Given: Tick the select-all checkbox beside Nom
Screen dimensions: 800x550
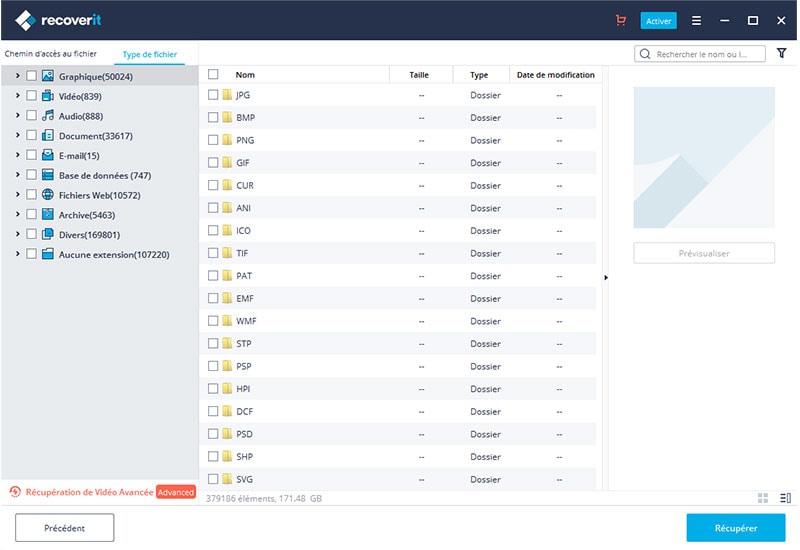Looking at the screenshot, I should (213, 74).
